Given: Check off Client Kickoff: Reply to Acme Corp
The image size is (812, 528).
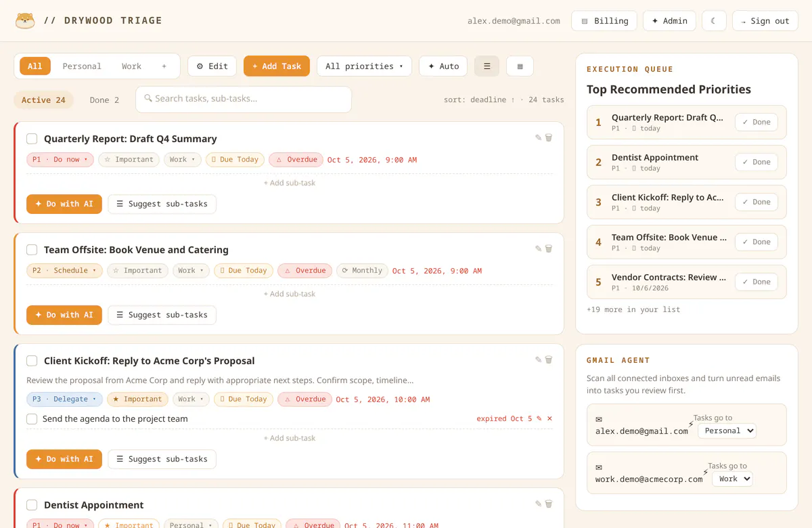Looking at the screenshot, I should coord(32,361).
